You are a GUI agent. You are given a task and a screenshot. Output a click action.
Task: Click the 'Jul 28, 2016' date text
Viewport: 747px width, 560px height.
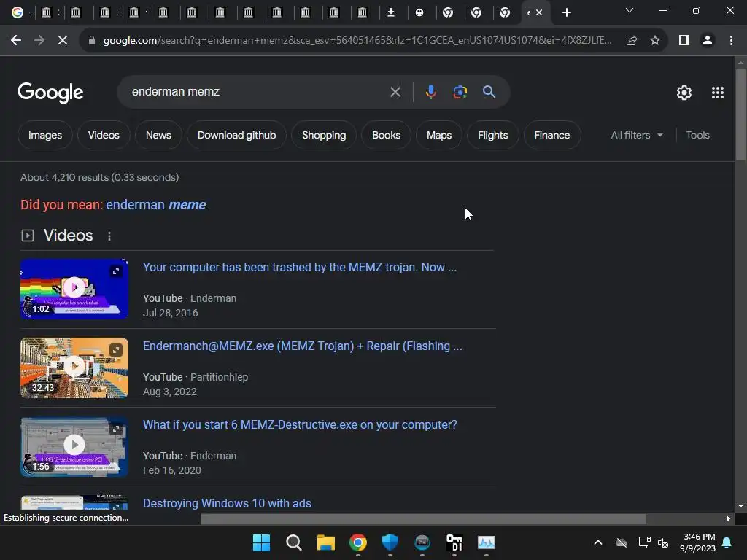coord(171,313)
